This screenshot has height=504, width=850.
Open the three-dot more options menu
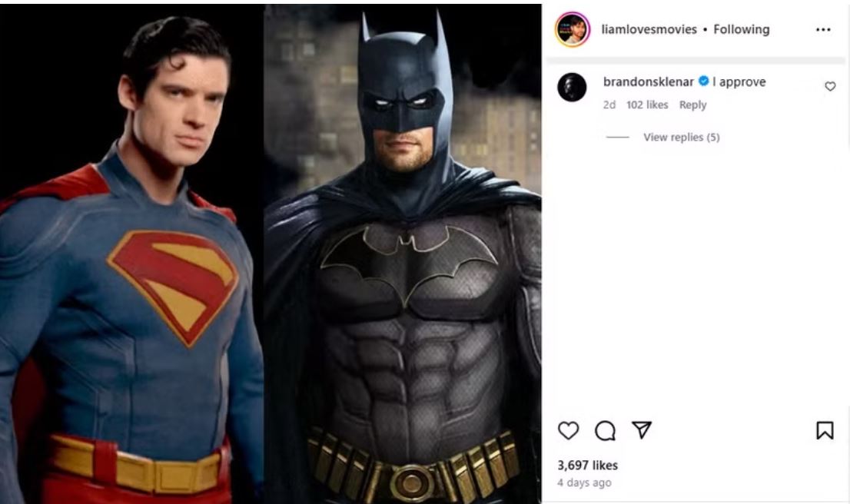coord(824,30)
